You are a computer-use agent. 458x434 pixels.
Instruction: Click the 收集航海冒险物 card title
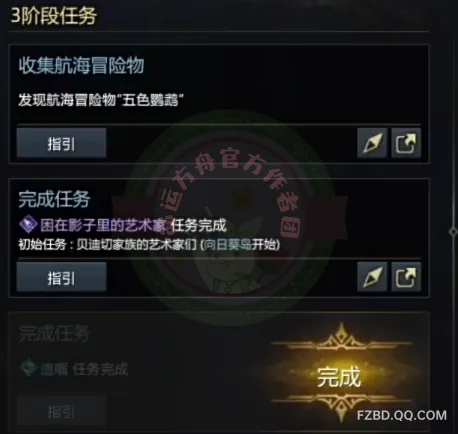pyautogui.click(x=81, y=66)
